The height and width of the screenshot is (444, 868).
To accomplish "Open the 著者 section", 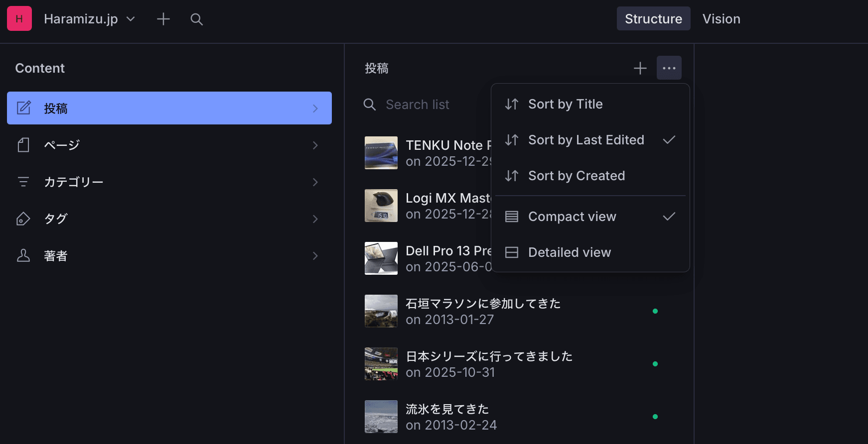I will tap(169, 256).
